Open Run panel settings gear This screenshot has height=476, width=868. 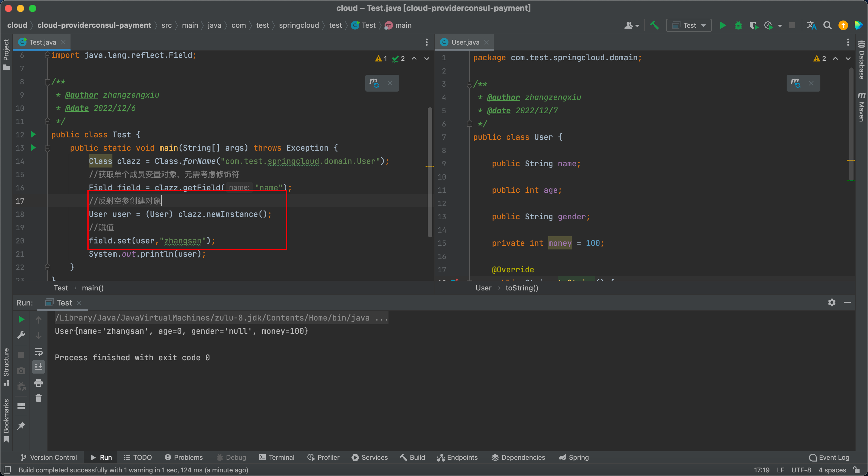click(832, 302)
